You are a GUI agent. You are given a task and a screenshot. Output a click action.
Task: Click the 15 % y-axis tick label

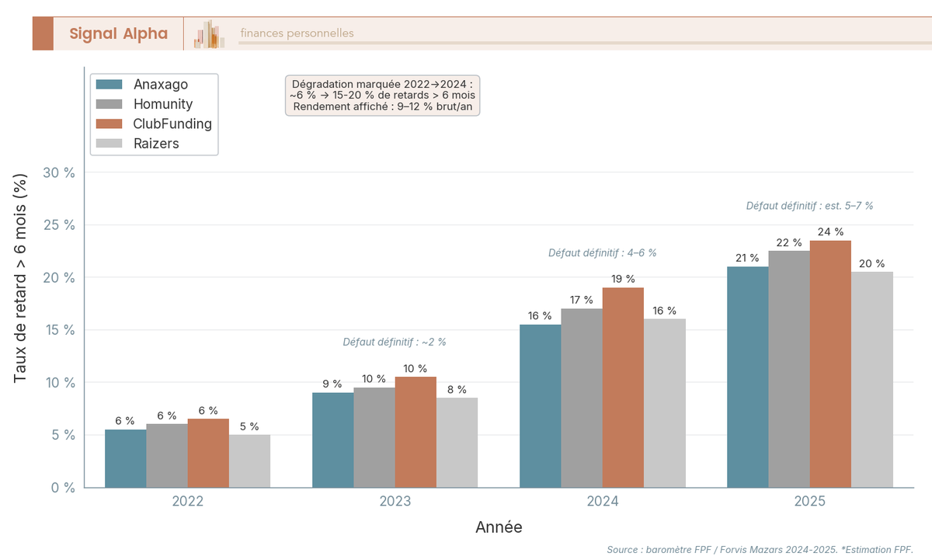pyautogui.click(x=58, y=330)
